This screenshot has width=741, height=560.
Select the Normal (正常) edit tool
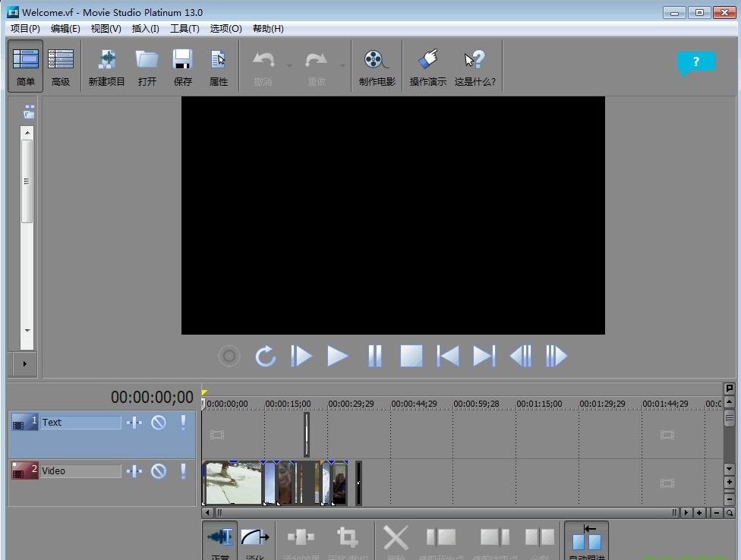[x=219, y=541]
